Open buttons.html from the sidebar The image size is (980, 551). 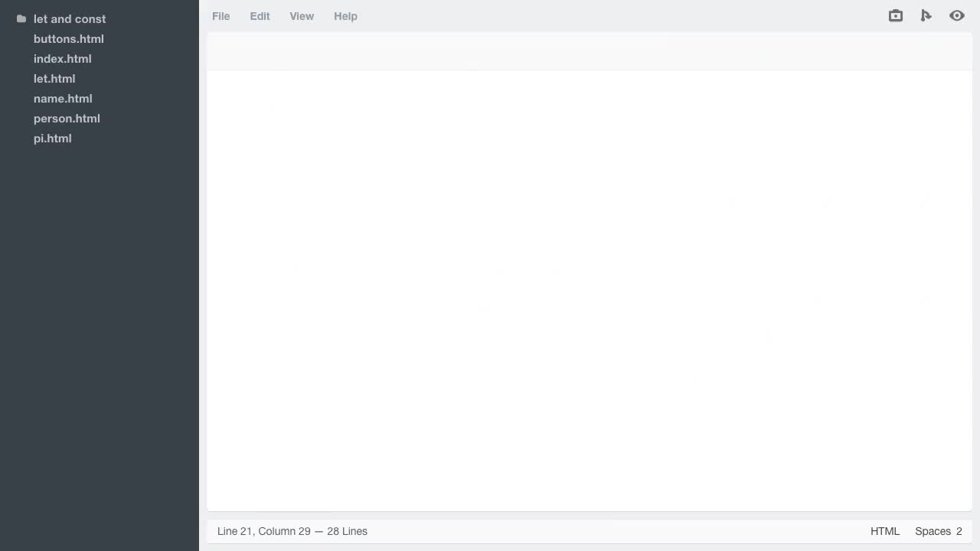[68, 38]
